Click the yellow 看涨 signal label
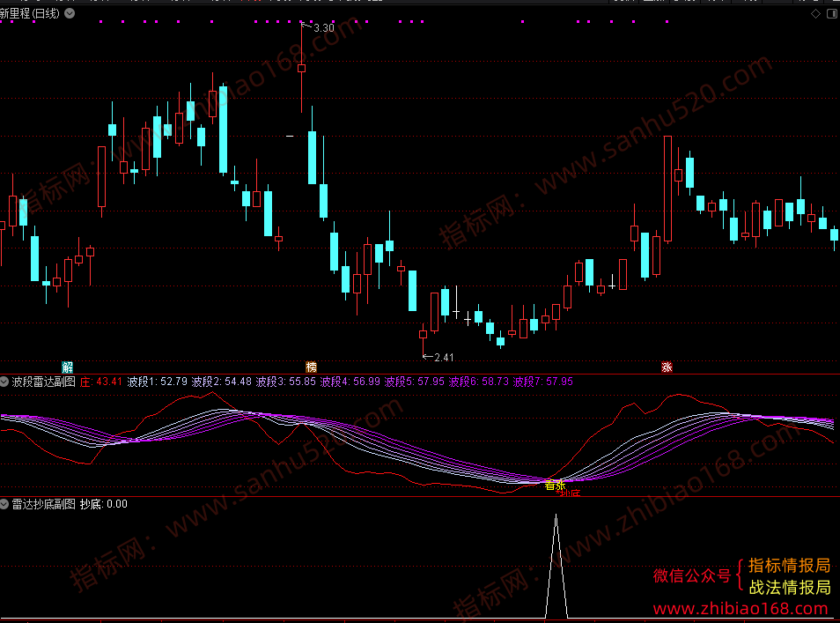This screenshot has height=623, width=840. [555, 486]
